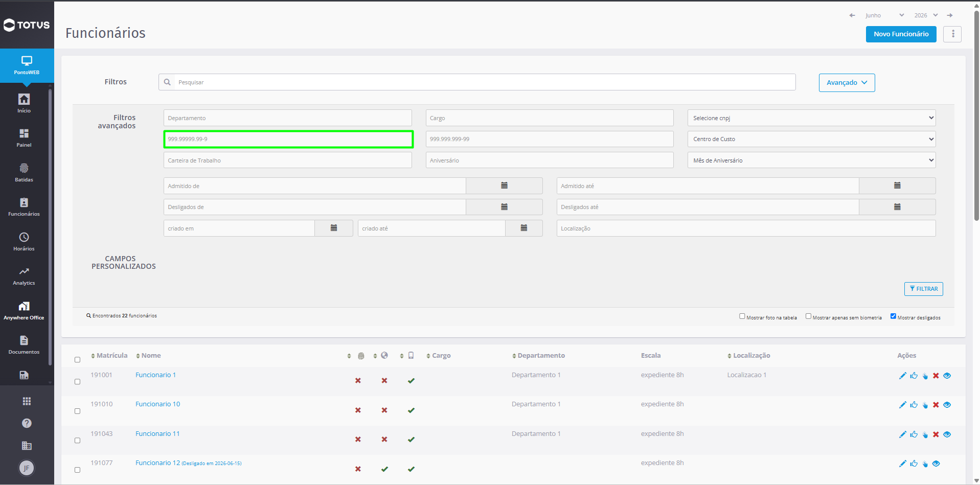Go to Início in sidebar
The image size is (980, 485).
pos(24,103)
